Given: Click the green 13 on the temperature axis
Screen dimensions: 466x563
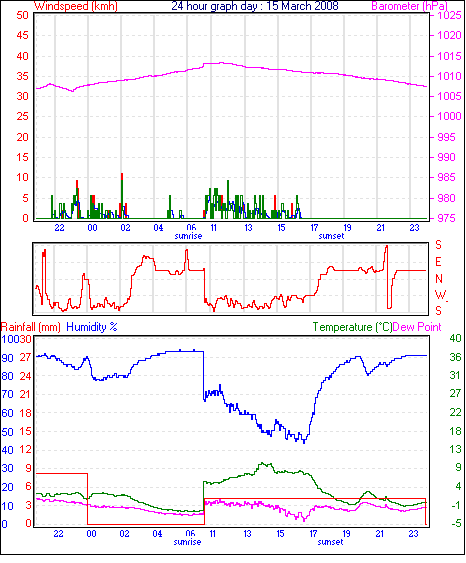Looking at the screenshot, I should point(455,449).
